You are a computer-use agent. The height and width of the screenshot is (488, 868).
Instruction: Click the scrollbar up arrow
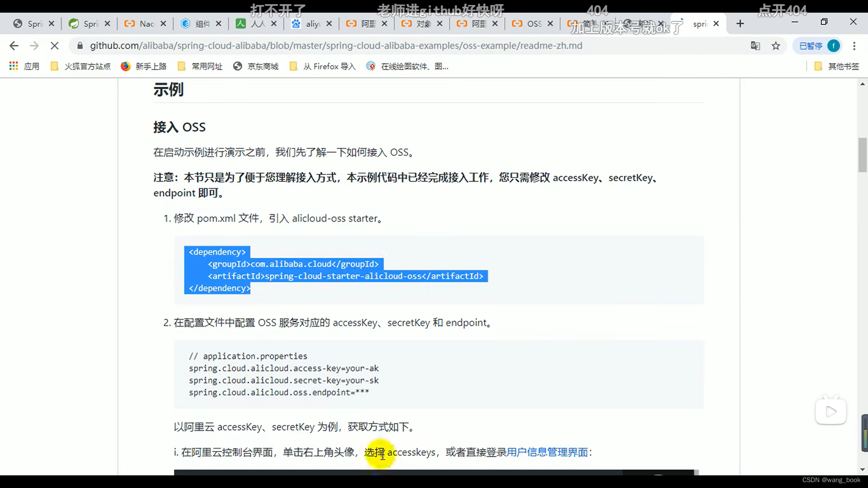(863, 84)
